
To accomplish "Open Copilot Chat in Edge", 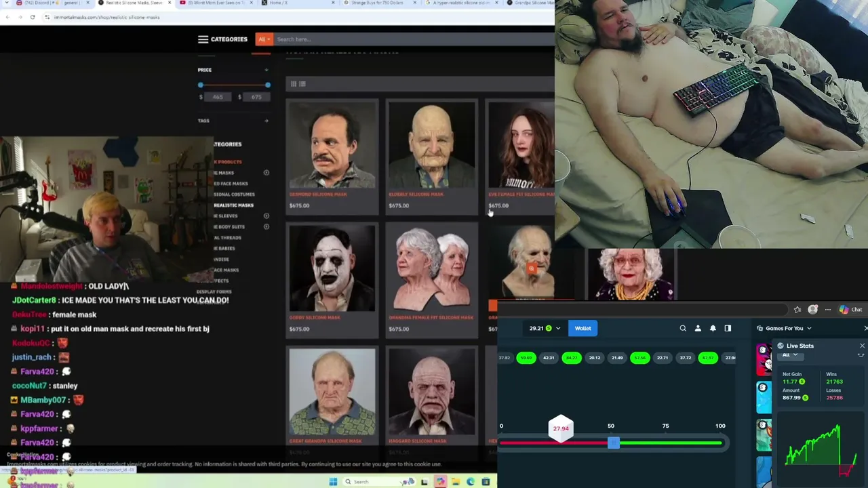I will pos(850,310).
